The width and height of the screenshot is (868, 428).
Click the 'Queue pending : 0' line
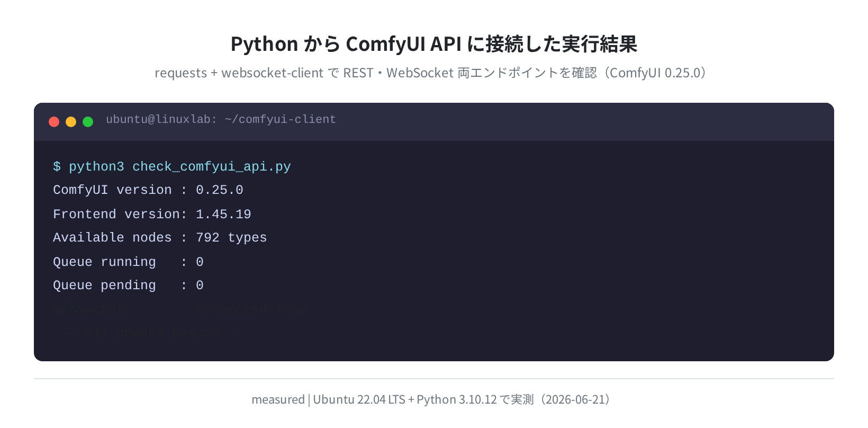click(x=128, y=286)
